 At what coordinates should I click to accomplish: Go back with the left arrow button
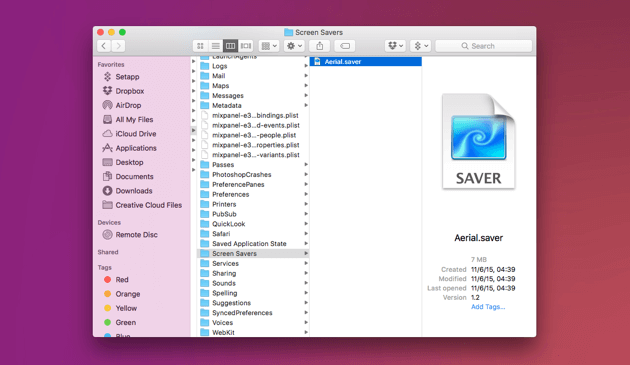pos(104,46)
